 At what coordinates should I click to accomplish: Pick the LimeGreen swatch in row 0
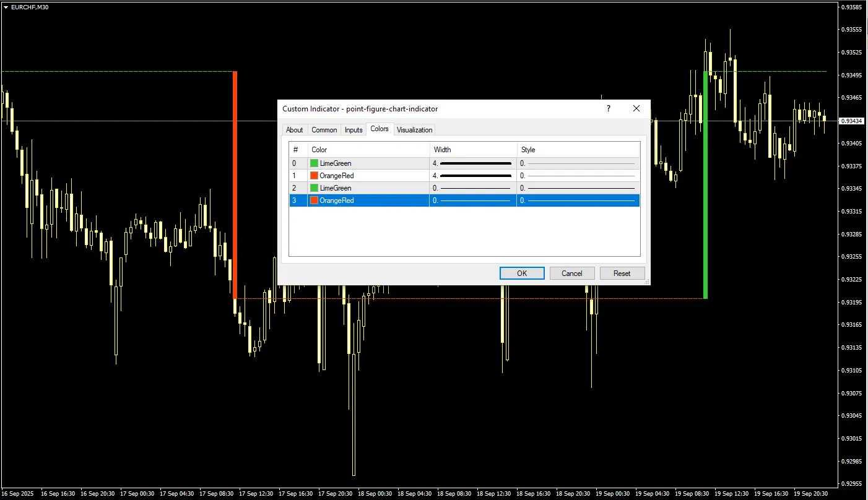click(x=314, y=163)
